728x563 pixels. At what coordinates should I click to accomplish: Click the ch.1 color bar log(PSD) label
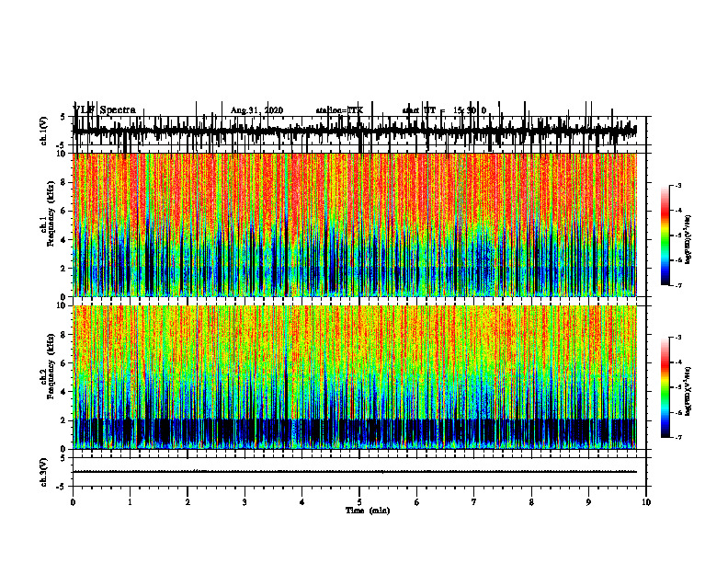click(688, 240)
